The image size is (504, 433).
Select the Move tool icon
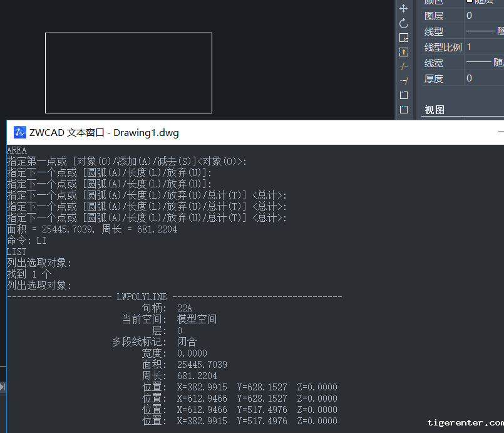coord(404,9)
